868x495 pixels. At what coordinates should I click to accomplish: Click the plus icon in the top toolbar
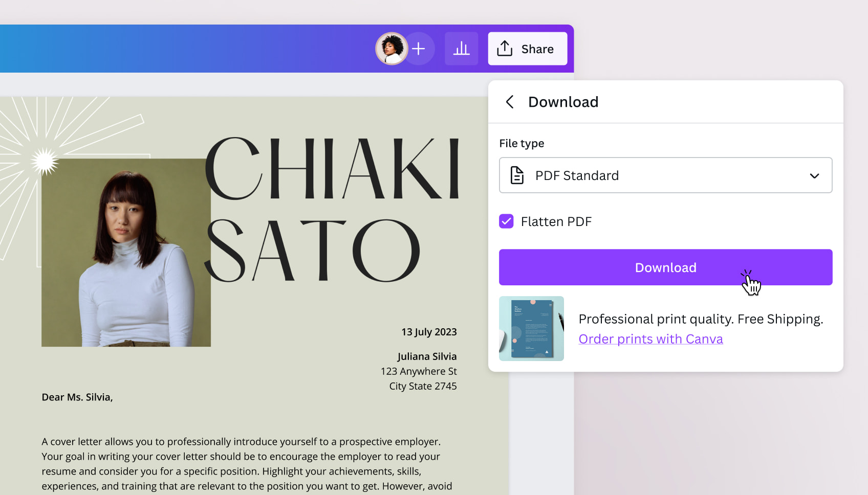pos(419,48)
